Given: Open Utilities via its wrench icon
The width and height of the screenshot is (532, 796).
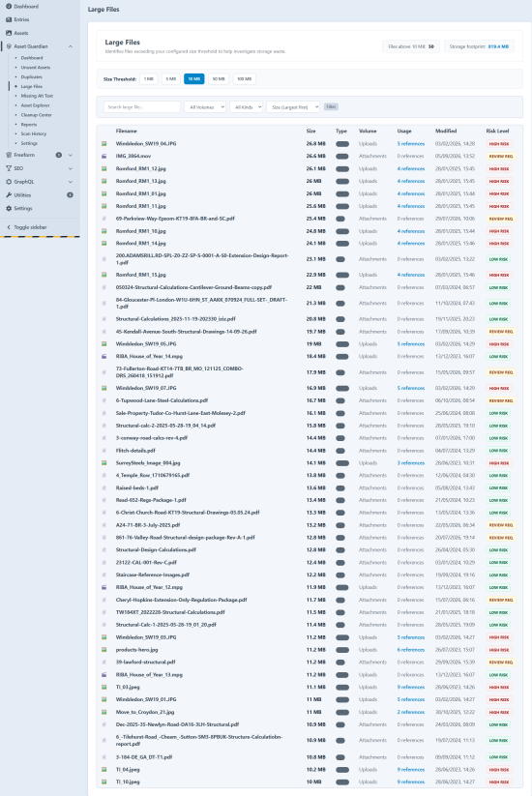Looking at the screenshot, I should [x=9, y=195].
